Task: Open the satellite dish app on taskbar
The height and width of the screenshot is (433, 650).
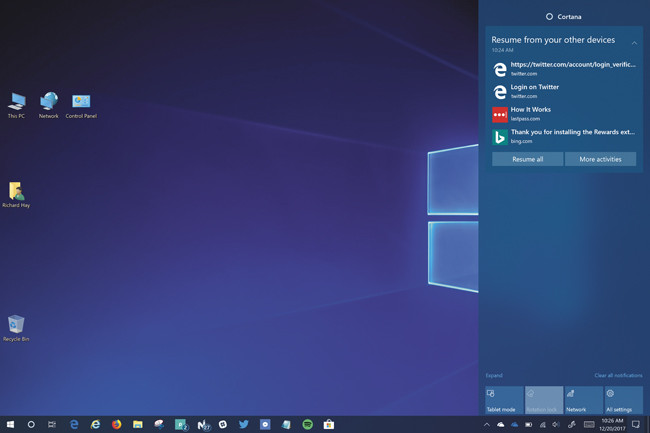Action: (x=159, y=424)
